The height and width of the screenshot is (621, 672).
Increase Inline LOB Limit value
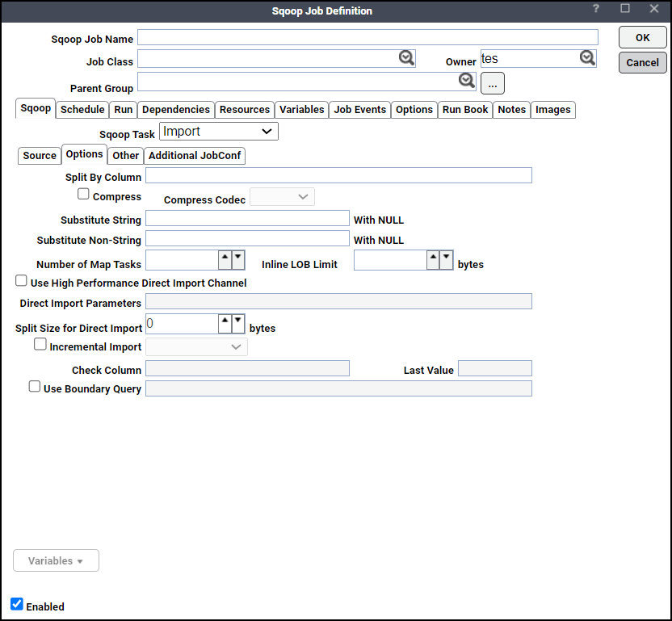tap(433, 260)
